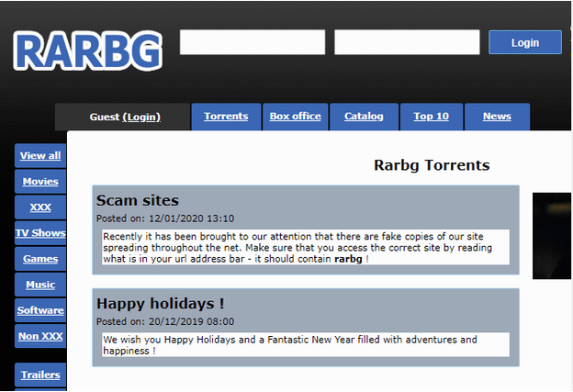
Task: Open the Software category
Action: click(x=40, y=310)
